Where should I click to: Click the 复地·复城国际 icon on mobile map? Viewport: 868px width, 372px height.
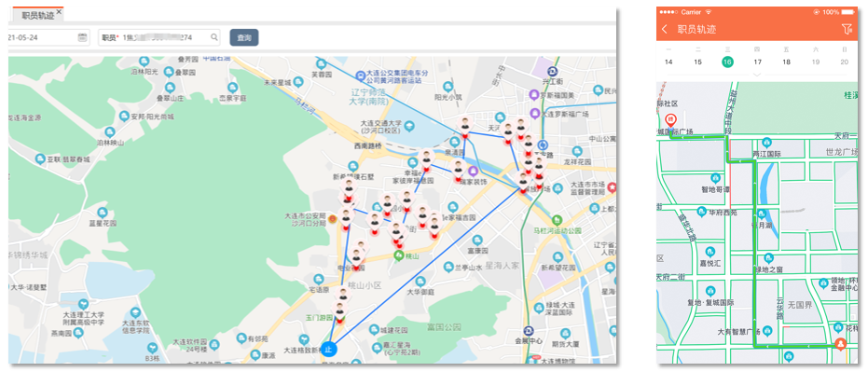coord(710,291)
